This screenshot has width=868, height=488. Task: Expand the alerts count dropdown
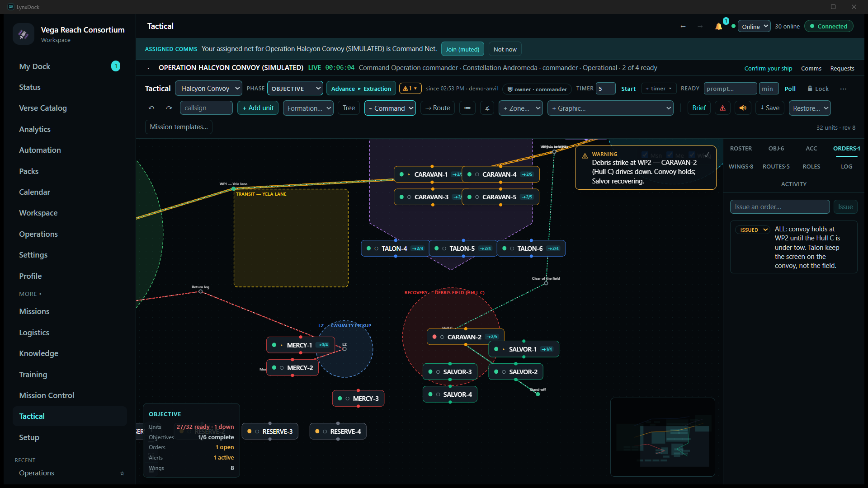[x=410, y=89]
